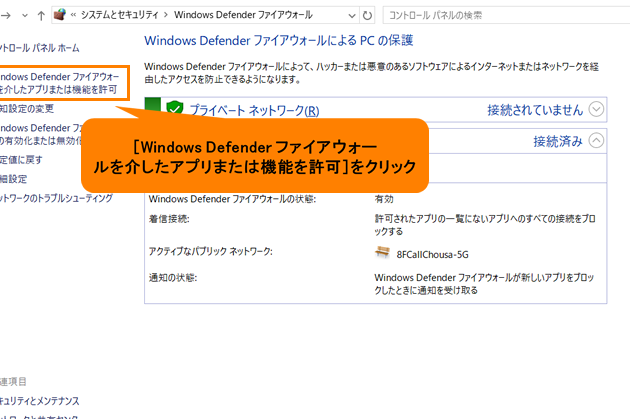
Task: Collapse the 接続済み network section chevron
Action: 597,141
